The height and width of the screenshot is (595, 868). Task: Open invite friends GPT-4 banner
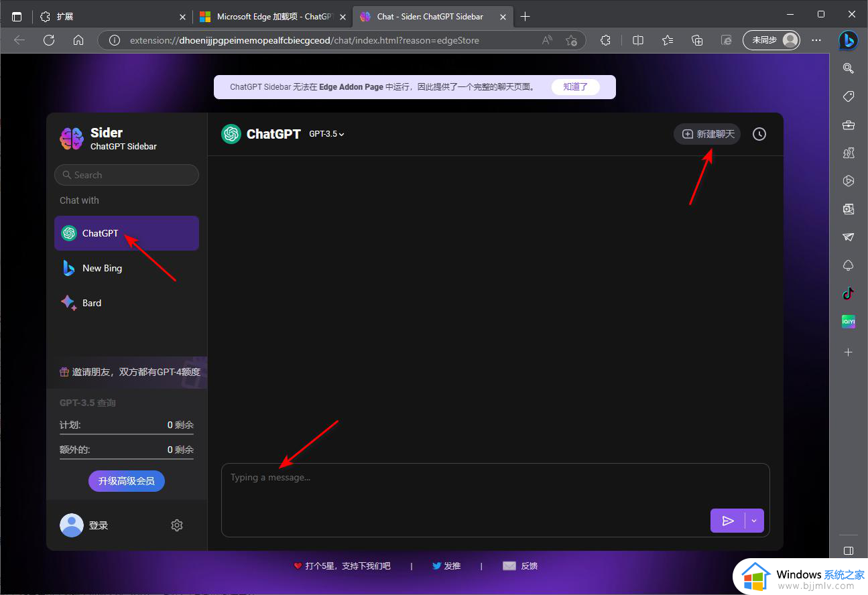click(127, 372)
